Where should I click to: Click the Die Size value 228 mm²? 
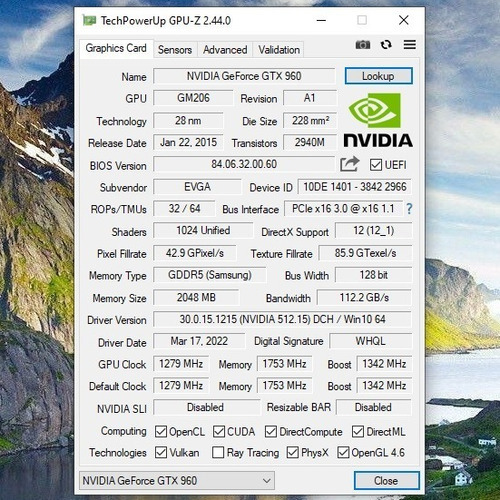click(310, 120)
